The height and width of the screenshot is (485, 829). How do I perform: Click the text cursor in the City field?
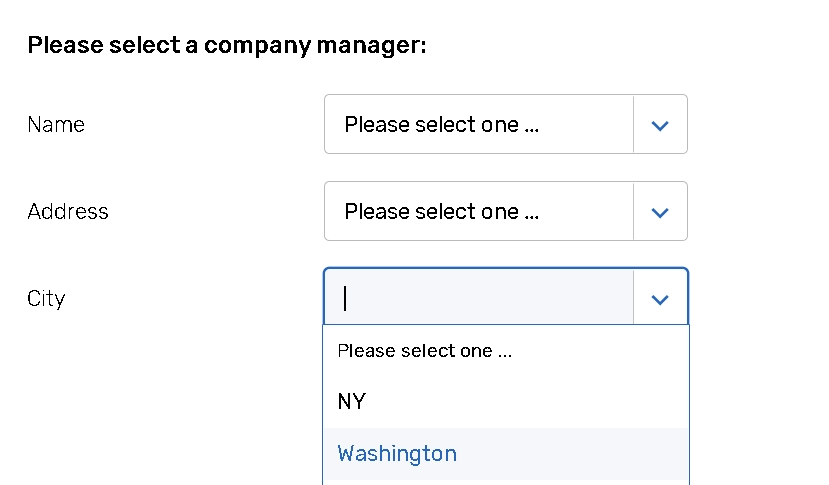tap(346, 299)
